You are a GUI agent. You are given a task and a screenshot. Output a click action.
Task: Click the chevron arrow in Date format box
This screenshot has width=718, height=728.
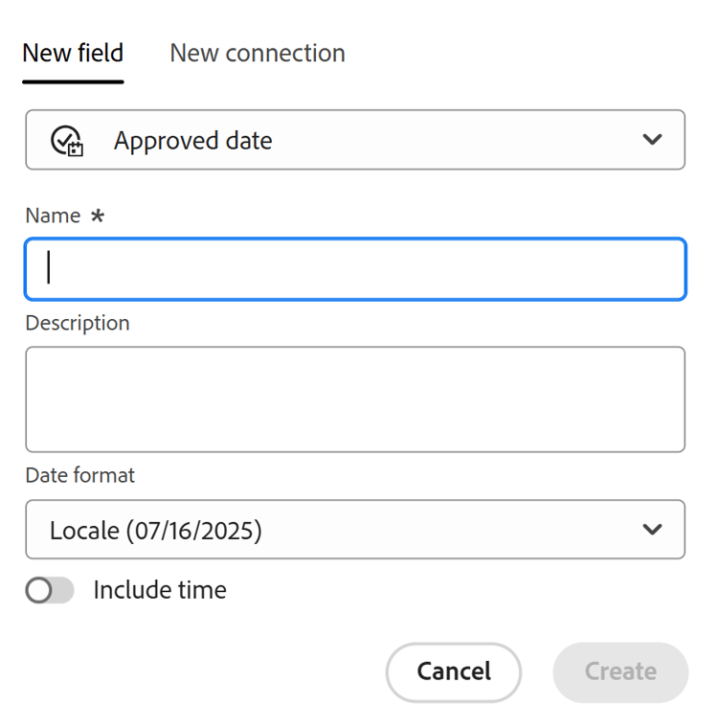[652, 529]
